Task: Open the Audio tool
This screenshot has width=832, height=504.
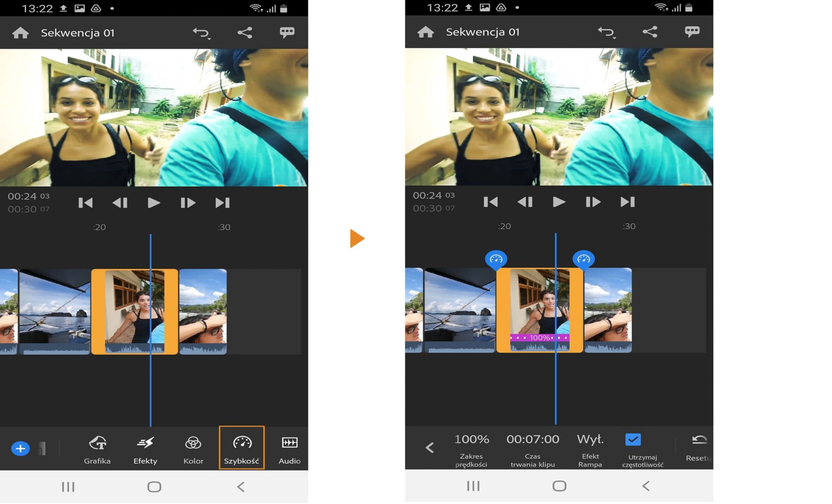Action: [289, 449]
